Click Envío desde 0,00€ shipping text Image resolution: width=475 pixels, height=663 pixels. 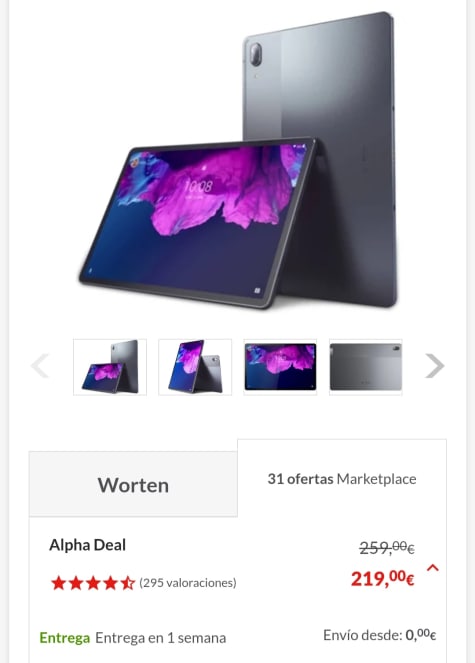tap(379, 635)
